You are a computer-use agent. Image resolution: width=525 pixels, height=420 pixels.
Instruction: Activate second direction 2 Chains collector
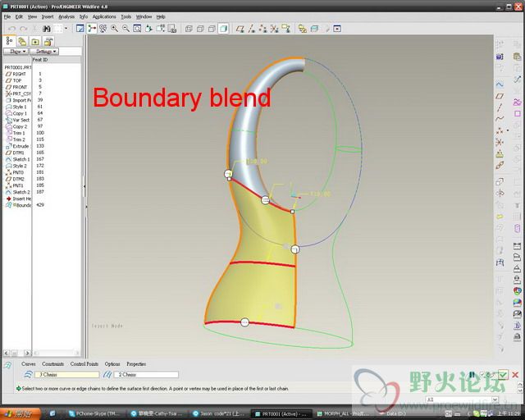146,374
